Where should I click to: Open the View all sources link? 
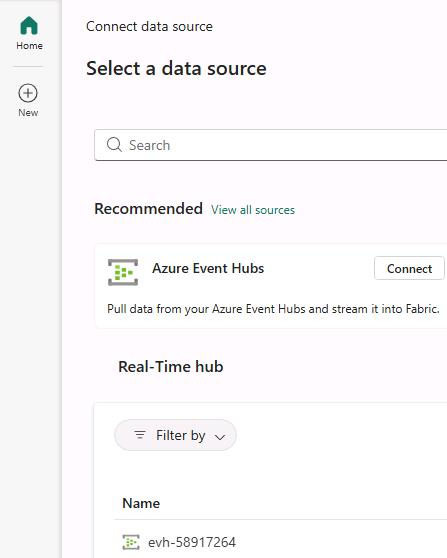pyautogui.click(x=253, y=210)
